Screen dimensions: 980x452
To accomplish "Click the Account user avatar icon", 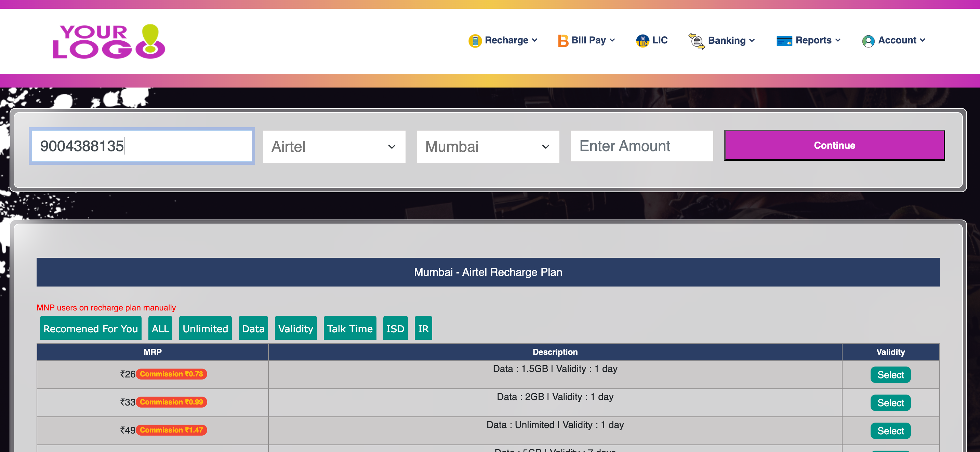I will click(868, 41).
